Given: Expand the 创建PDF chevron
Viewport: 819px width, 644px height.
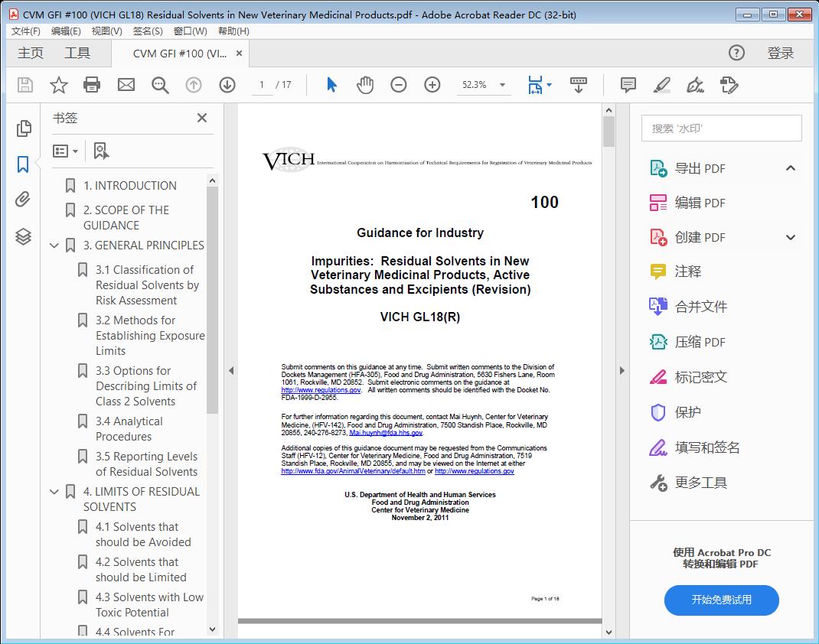Looking at the screenshot, I should 790,237.
